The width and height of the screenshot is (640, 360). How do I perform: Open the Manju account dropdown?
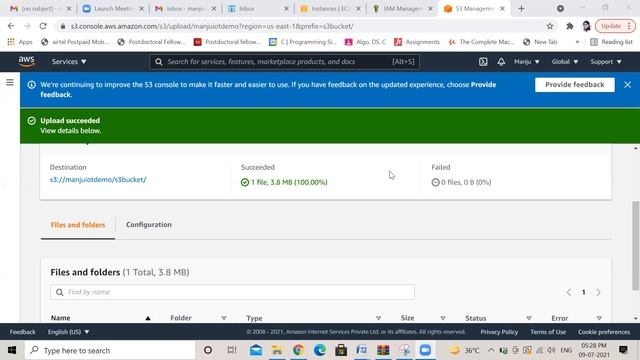pyautogui.click(x=527, y=62)
